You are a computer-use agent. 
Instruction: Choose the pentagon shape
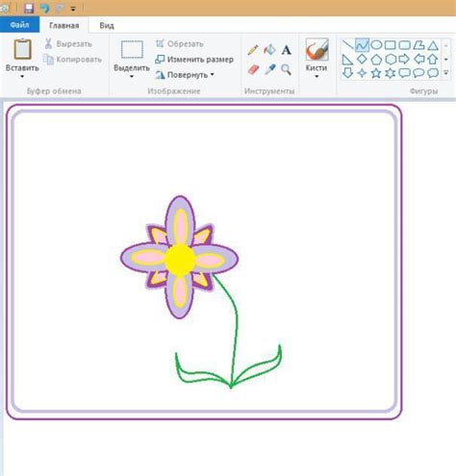[376, 60]
